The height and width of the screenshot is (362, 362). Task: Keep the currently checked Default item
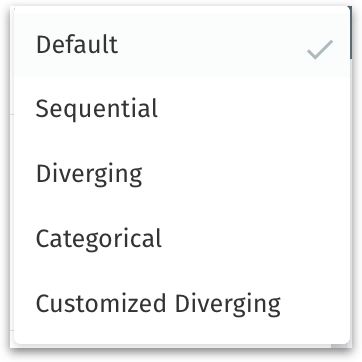(x=182, y=44)
